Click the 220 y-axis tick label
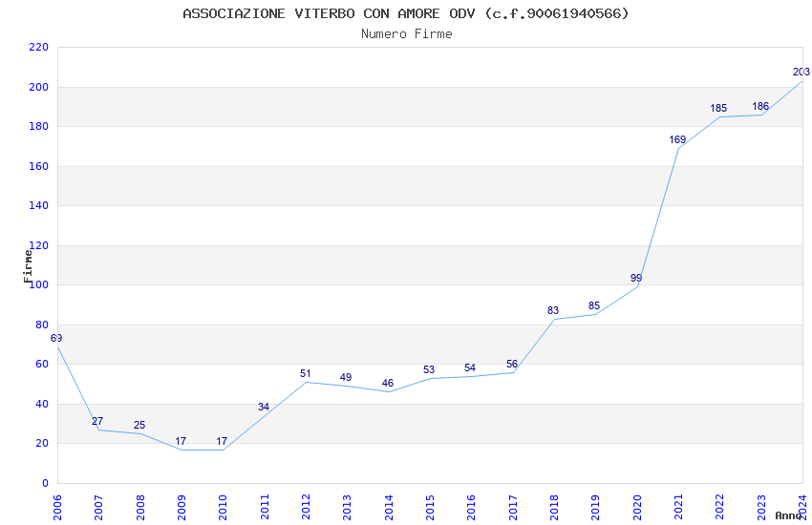 coord(39,47)
